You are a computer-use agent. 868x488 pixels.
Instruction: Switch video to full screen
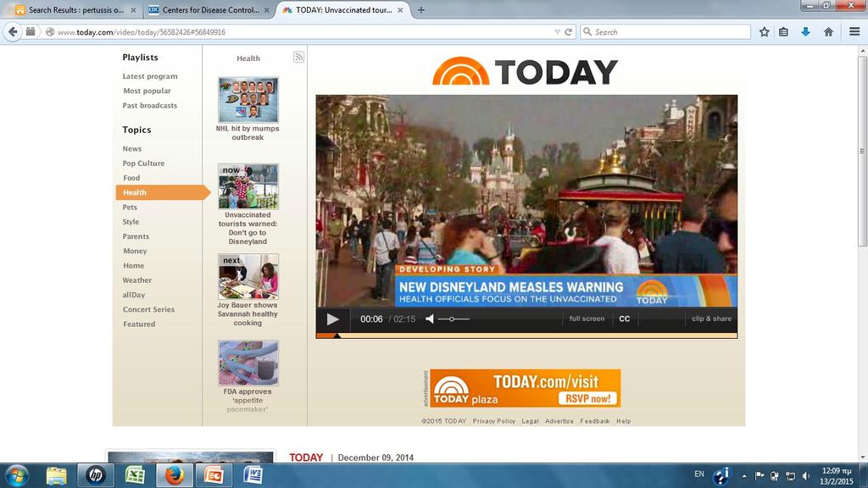click(587, 319)
